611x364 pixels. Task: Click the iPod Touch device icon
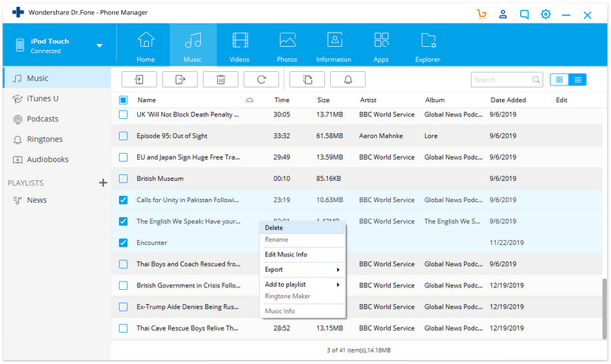pyautogui.click(x=20, y=45)
